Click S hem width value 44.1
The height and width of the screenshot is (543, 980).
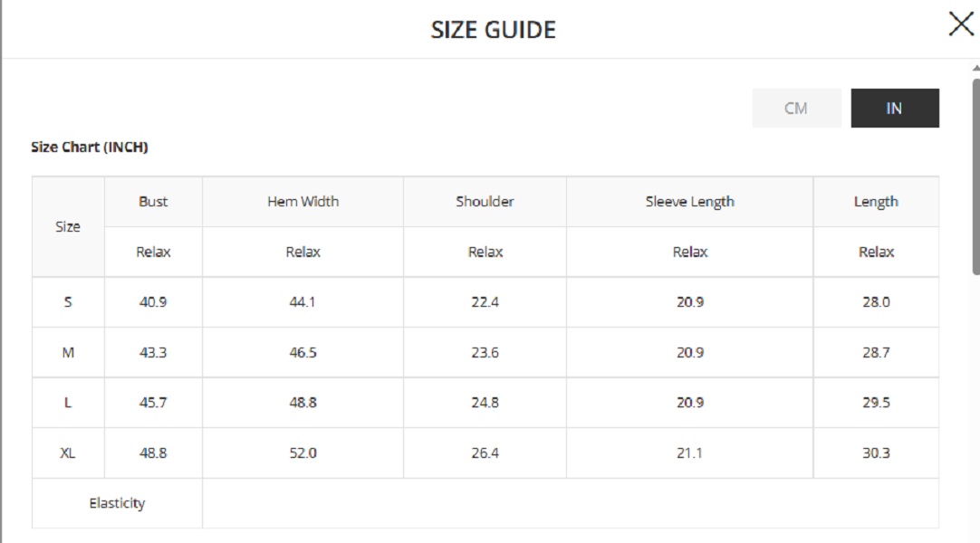(x=303, y=302)
